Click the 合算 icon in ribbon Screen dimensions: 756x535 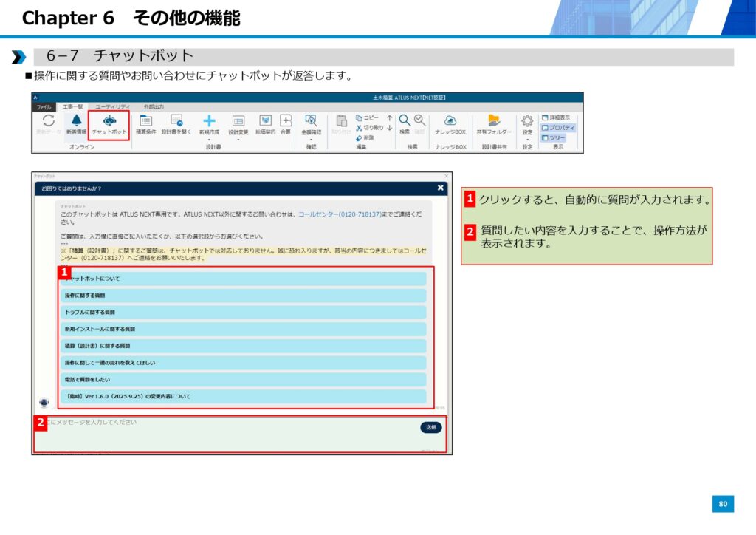(x=285, y=123)
